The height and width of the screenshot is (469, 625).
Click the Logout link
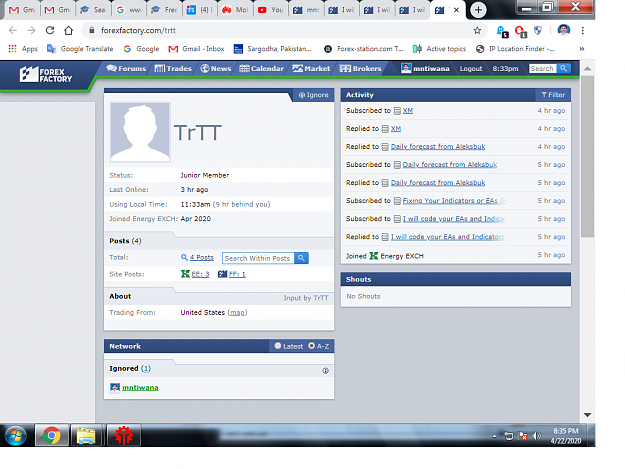click(x=471, y=69)
